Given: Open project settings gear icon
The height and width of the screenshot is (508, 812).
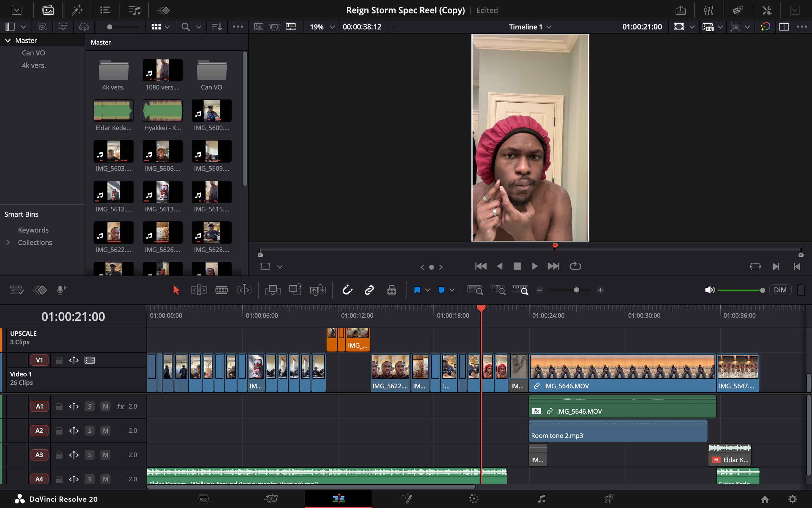Looking at the screenshot, I should [x=792, y=499].
